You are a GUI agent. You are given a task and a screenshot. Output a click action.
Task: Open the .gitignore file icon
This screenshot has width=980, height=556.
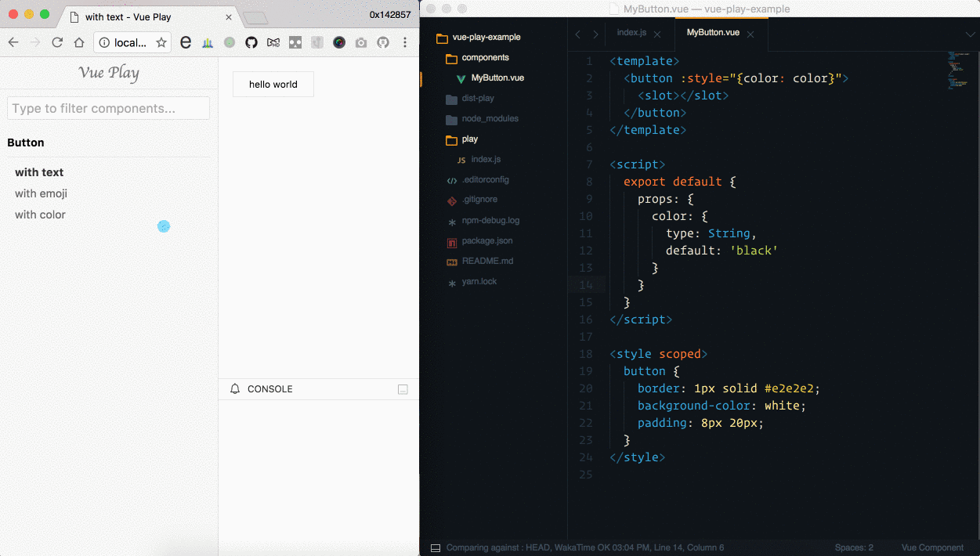coord(450,200)
